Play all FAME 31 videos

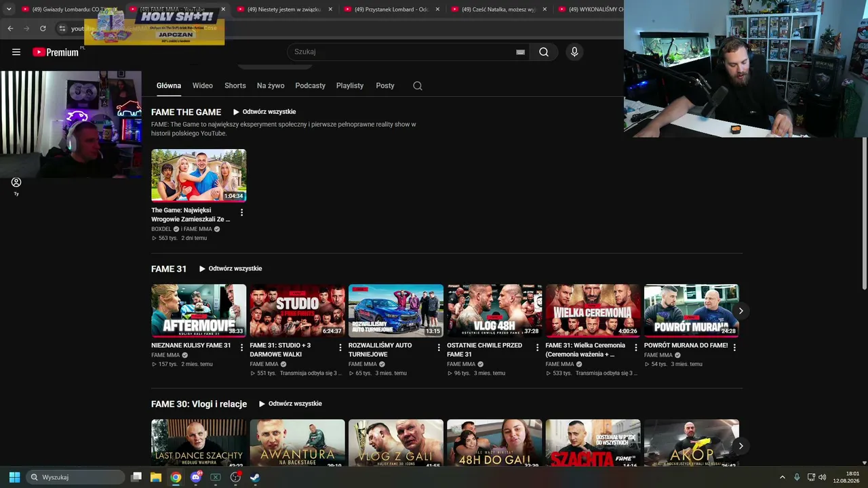point(230,268)
